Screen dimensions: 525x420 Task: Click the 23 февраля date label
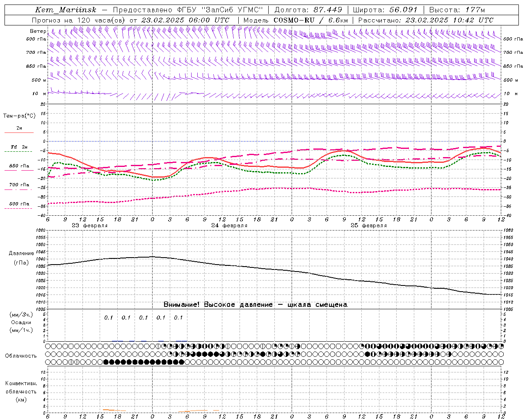click(x=90, y=226)
